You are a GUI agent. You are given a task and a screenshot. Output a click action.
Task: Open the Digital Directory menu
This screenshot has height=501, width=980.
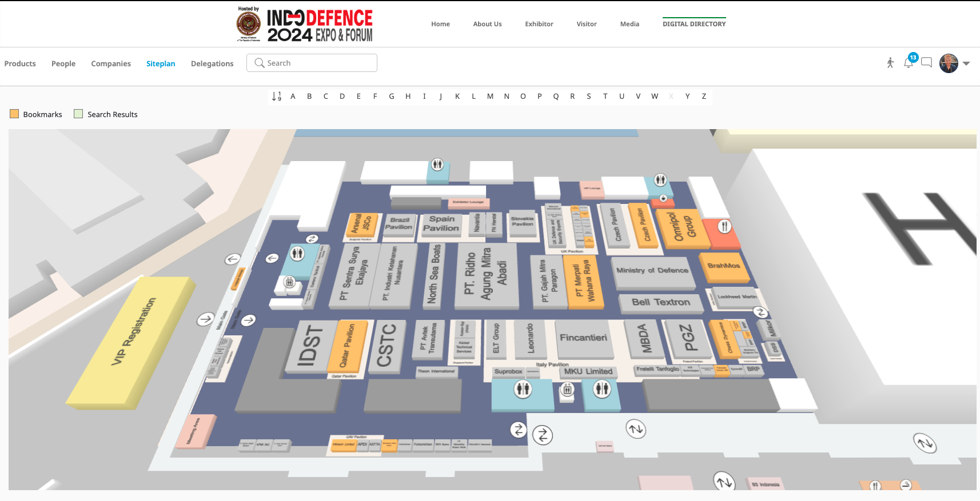[x=694, y=24]
